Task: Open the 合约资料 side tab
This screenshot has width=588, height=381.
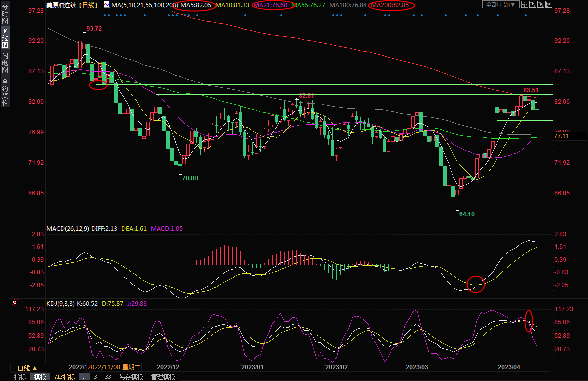Action: (5, 92)
